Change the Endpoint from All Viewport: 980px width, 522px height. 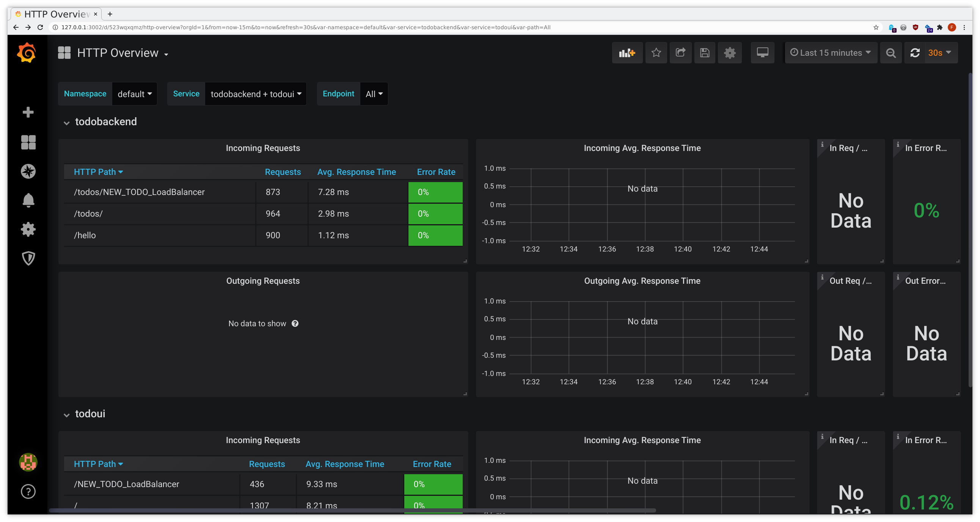click(x=374, y=94)
